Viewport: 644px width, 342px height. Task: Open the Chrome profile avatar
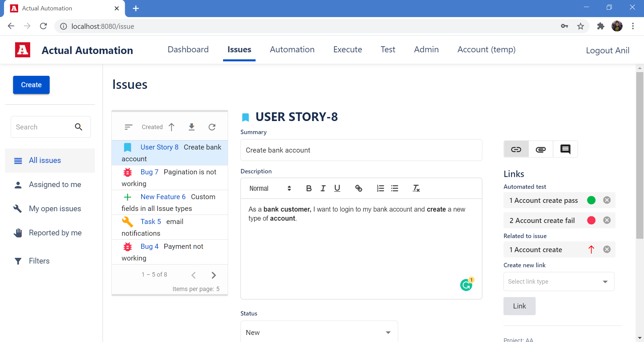(617, 26)
